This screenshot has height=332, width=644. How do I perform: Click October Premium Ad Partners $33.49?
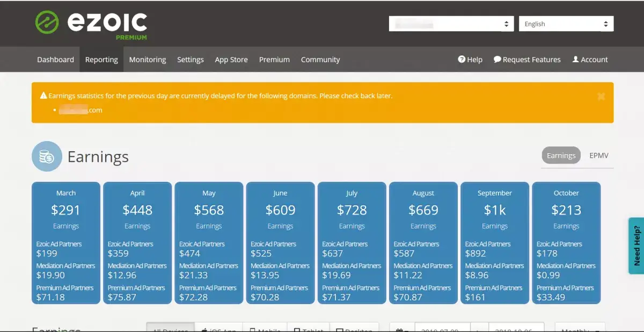[x=551, y=297]
